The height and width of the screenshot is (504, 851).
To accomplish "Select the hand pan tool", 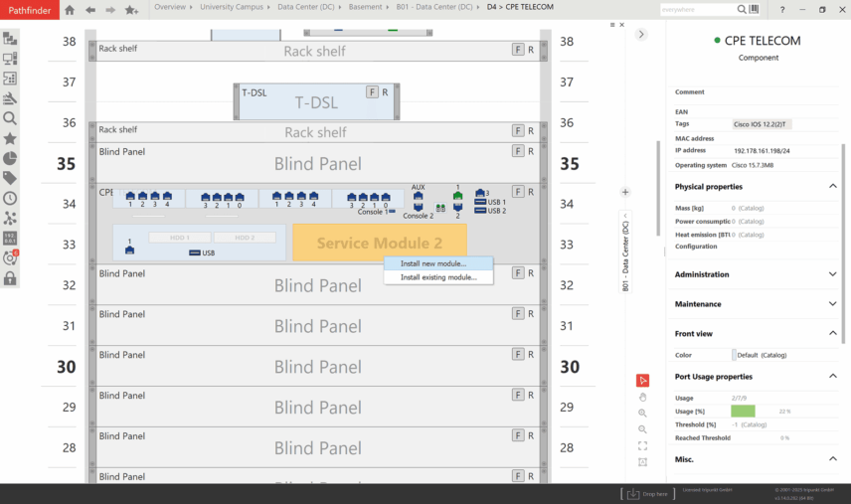I will (x=643, y=397).
